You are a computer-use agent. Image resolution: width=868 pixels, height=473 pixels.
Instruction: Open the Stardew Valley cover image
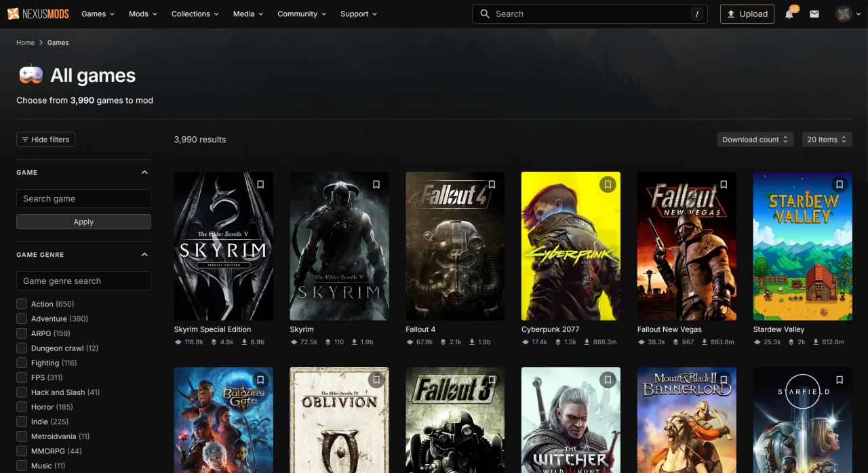coord(803,246)
